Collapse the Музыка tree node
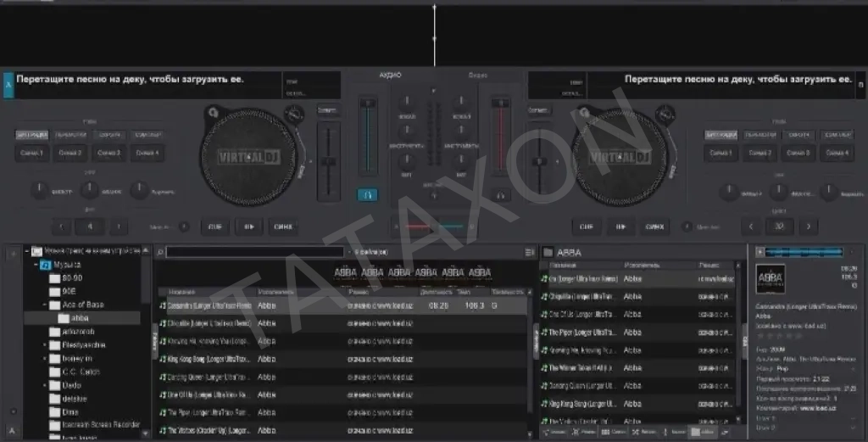Viewport: 868px width, 442px height. click(x=36, y=265)
